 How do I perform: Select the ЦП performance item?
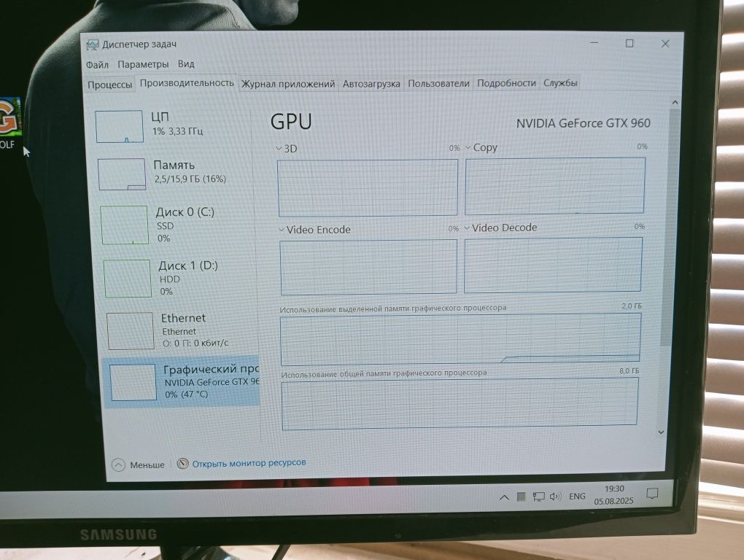pos(171,126)
